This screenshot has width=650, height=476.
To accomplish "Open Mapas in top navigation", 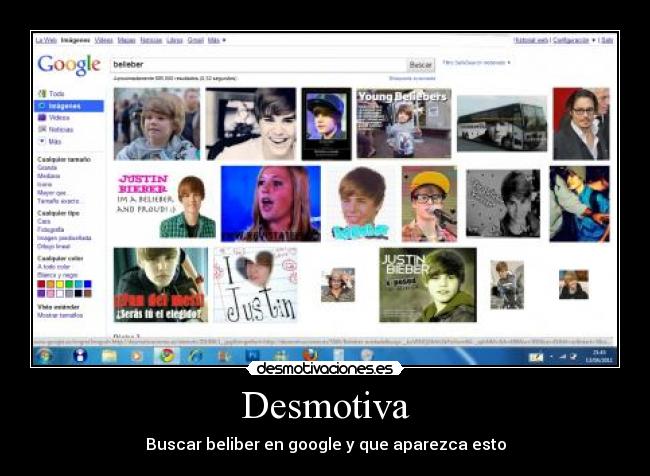I will 126,40.
